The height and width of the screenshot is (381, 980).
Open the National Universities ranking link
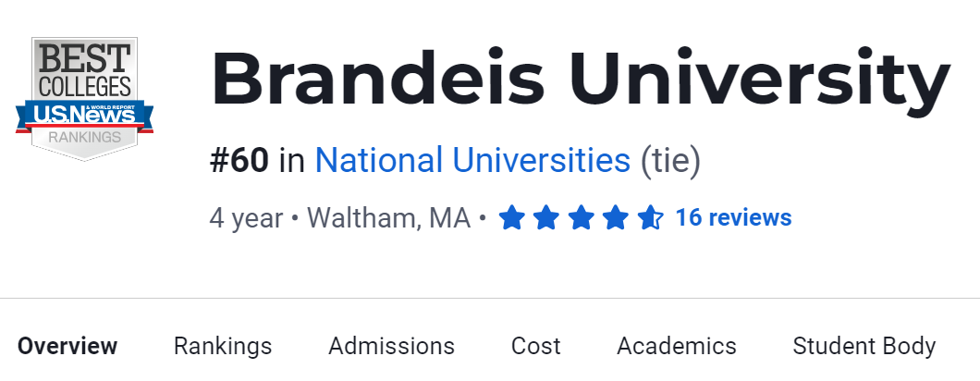point(472,161)
